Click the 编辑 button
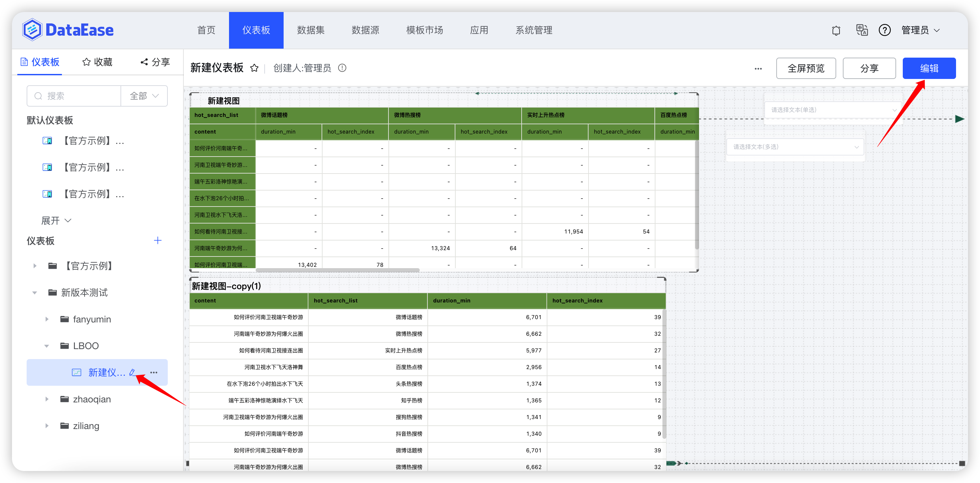980x483 pixels. (929, 68)
